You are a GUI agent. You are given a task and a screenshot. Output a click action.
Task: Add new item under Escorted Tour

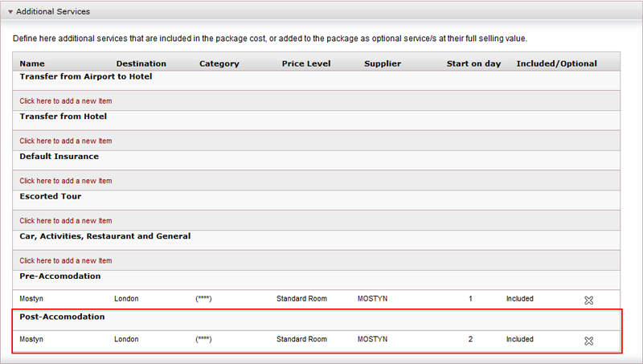click(66, 220)
